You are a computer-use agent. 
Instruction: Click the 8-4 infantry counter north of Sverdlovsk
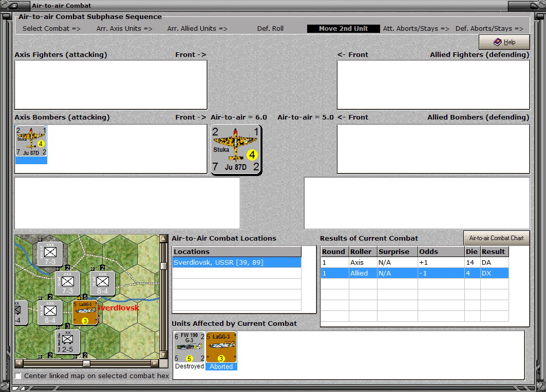(102, 283)
